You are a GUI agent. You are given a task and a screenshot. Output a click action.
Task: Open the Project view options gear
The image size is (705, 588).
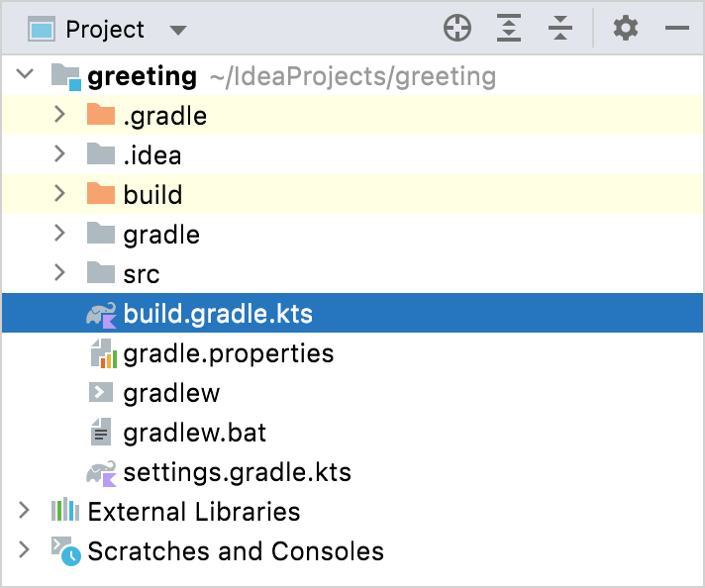pos(626,28)
